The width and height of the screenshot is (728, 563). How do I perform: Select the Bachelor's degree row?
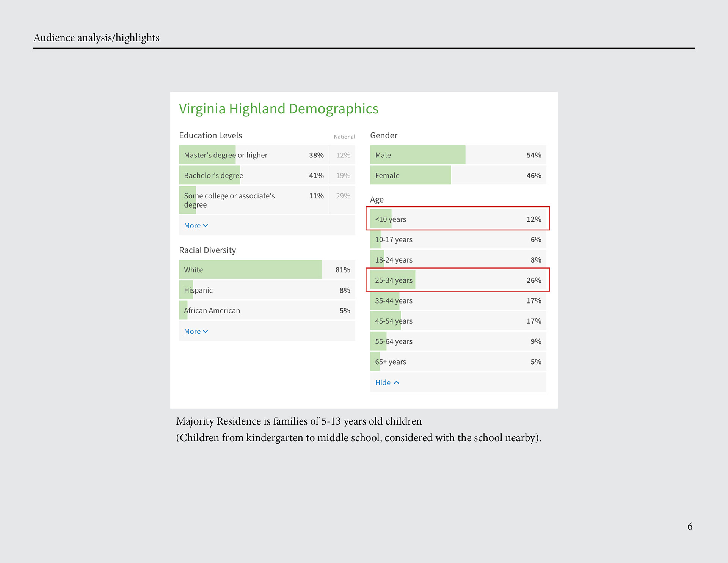point(267,175)
